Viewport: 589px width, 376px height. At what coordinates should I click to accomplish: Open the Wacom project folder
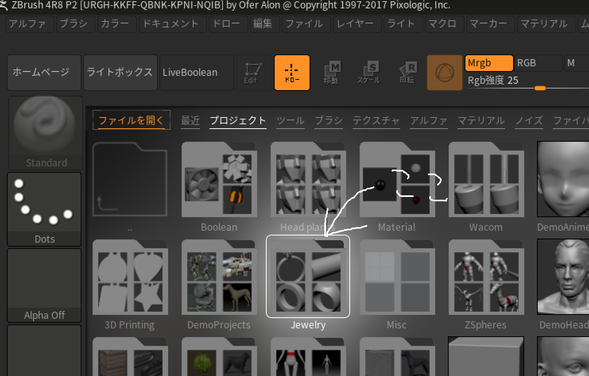pos(486,180)
